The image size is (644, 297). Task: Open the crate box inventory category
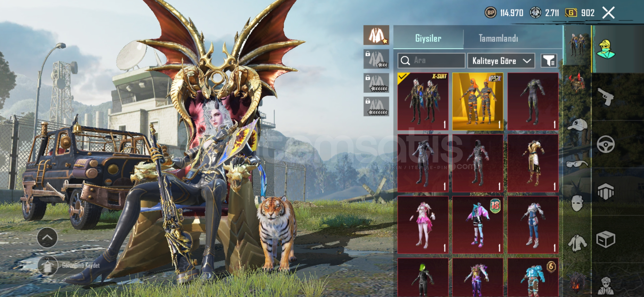[x=605, y=239]
